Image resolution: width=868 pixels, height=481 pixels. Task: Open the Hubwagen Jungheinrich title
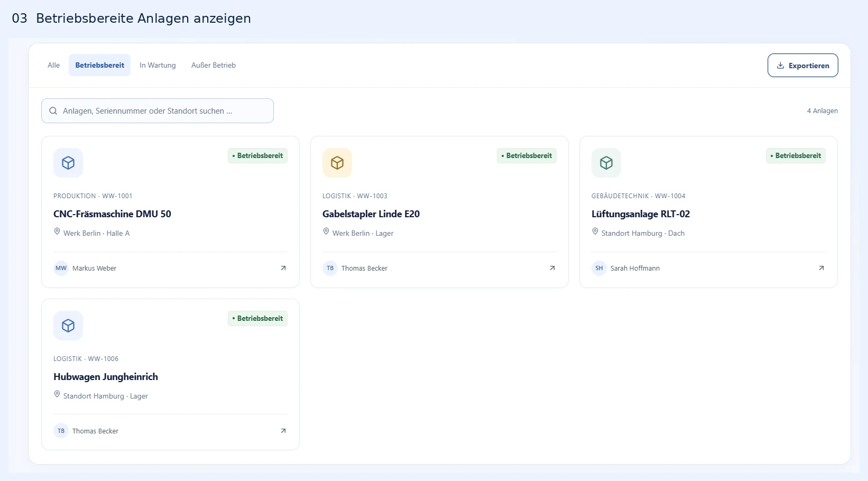tap(106, 377)
